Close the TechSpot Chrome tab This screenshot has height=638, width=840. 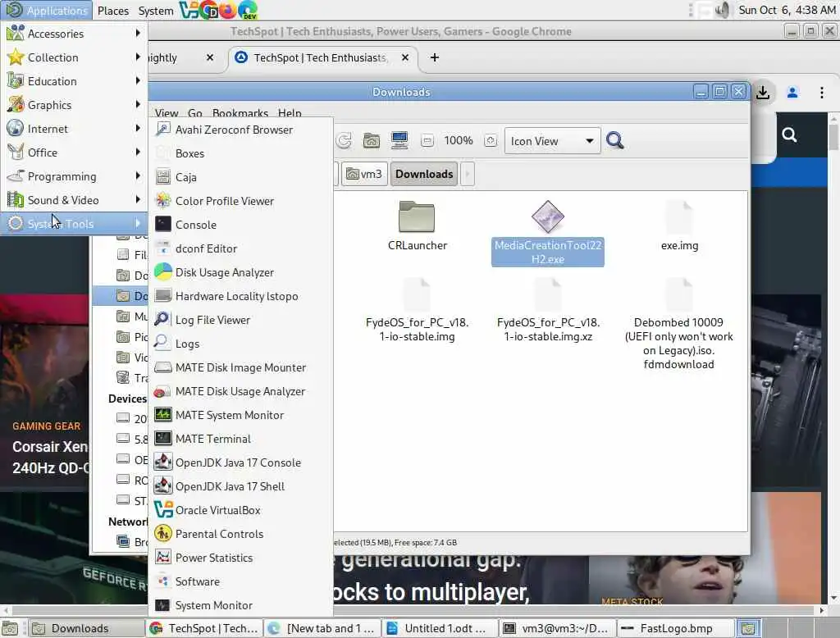[x=405, y=57]
